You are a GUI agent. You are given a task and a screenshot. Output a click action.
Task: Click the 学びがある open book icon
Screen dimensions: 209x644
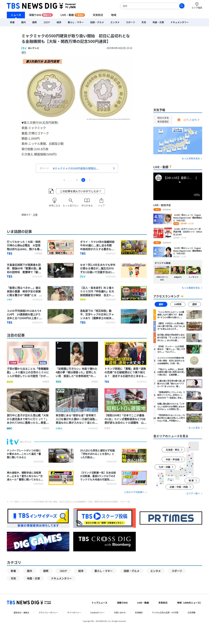coord(87,200)
